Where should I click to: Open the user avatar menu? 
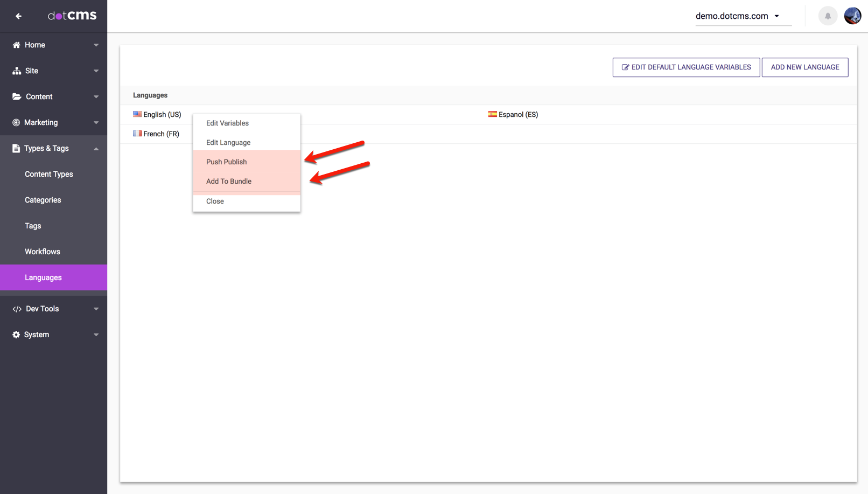[852, 16]
